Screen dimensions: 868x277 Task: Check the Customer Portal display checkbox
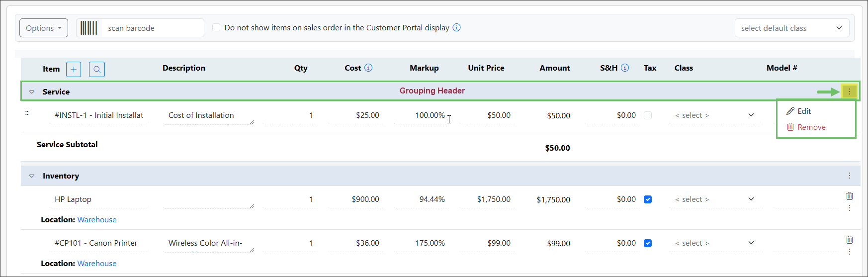216,27
